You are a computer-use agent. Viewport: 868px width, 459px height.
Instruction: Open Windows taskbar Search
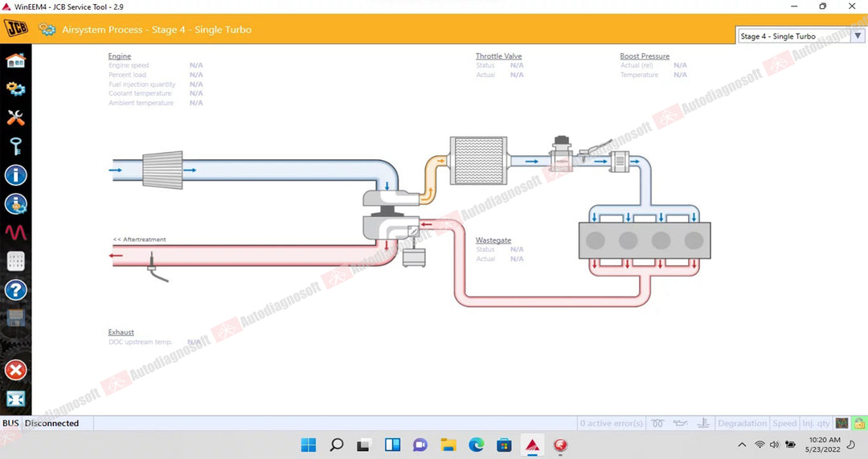[x=336, y=445]
